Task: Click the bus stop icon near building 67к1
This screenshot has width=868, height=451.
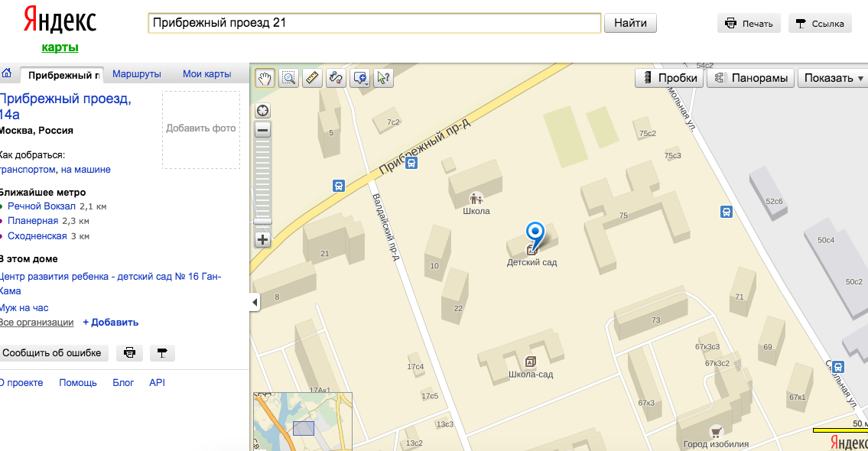Action: point(838,367)
